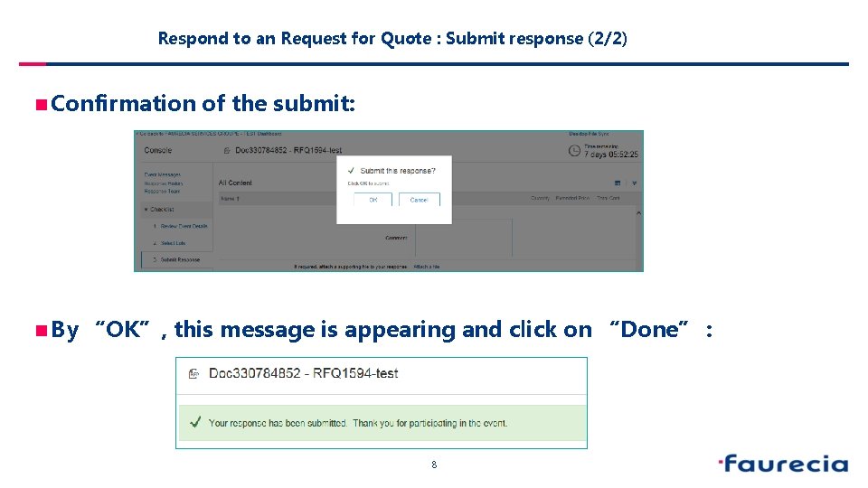This screenshot has width=868, height=488.
Task: Click the table options icon in All Content
Action: [618, 183]
